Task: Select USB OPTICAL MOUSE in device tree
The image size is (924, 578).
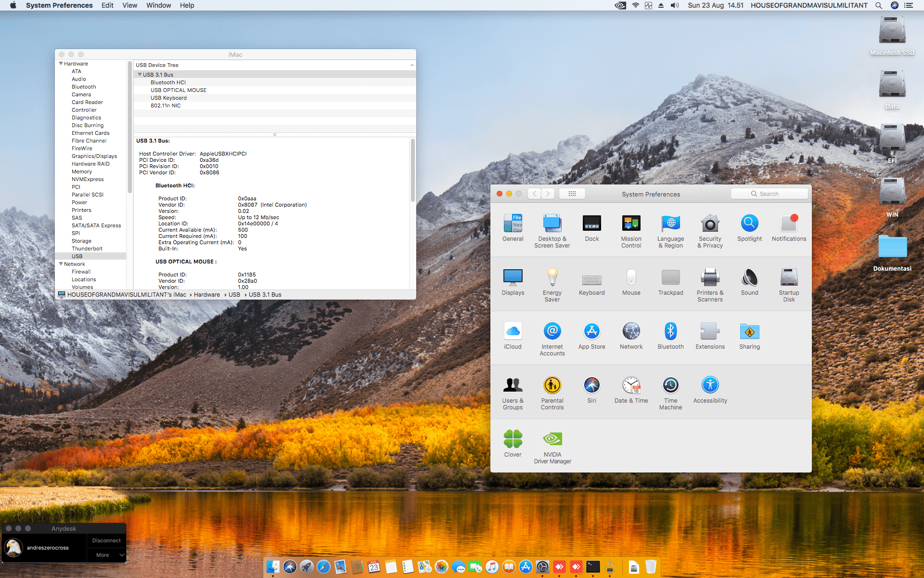Action: pyautogui.click(x=178, y=90)
